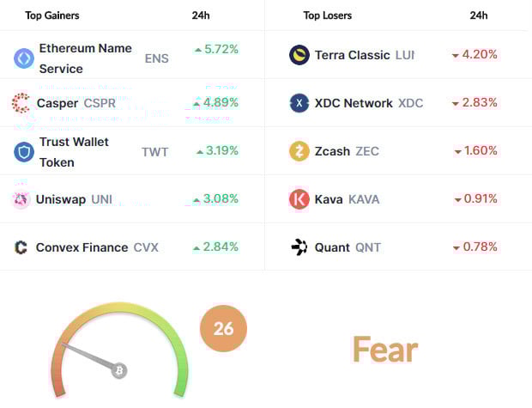Select the Trust Wallet Token shield icon
Viewport: 532px width, 408px height.
click(x=24, y=151)
